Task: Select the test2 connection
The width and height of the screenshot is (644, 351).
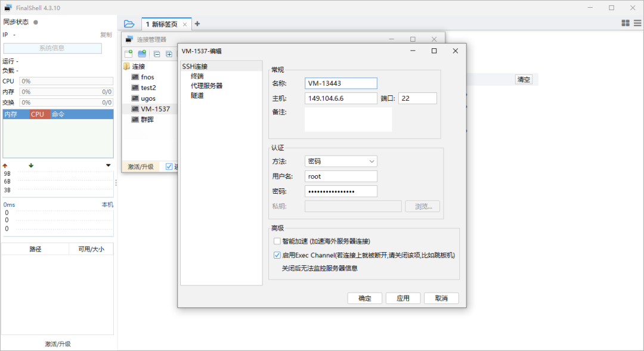Action: pyautogui.click(x=148, y=88)
